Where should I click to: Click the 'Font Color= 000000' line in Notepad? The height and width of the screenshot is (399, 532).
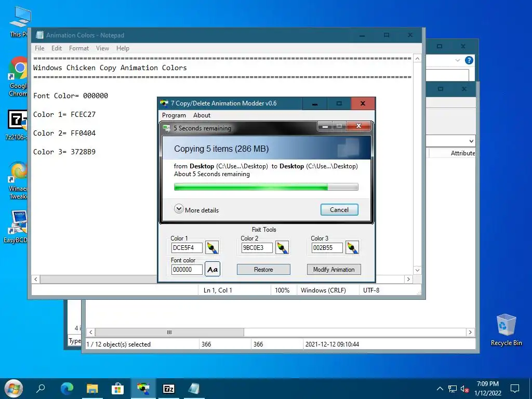[71, 96]
